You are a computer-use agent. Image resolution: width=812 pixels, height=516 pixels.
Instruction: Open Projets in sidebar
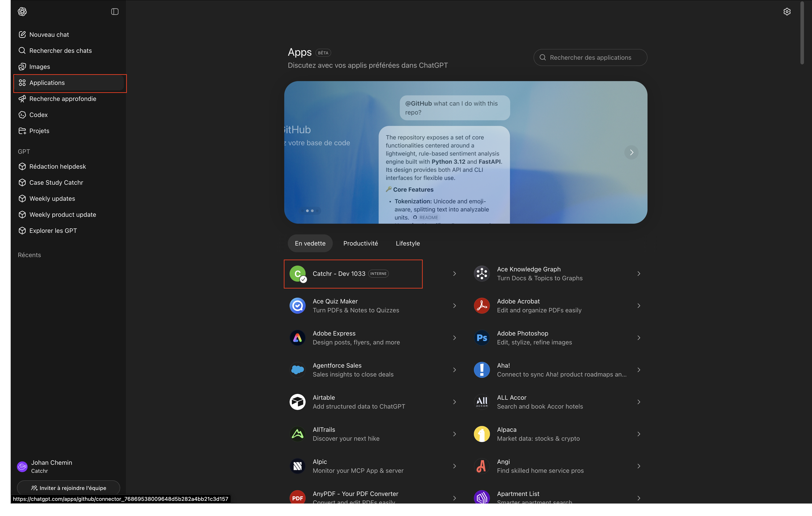click(x=39, y=131)
